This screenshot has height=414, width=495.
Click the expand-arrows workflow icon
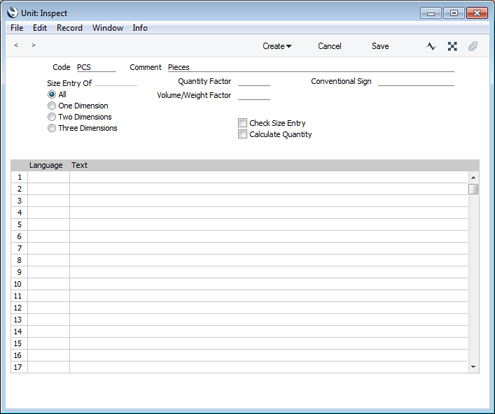[452, 46]
